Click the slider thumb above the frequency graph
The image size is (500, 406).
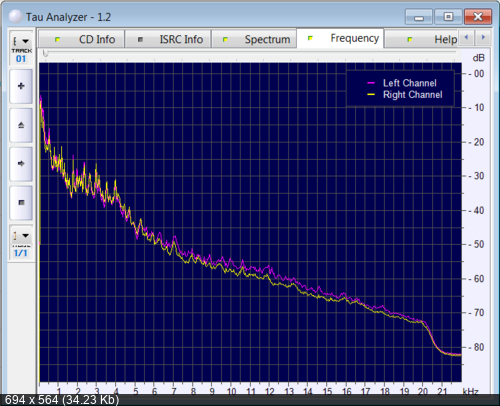pos(46,53)
